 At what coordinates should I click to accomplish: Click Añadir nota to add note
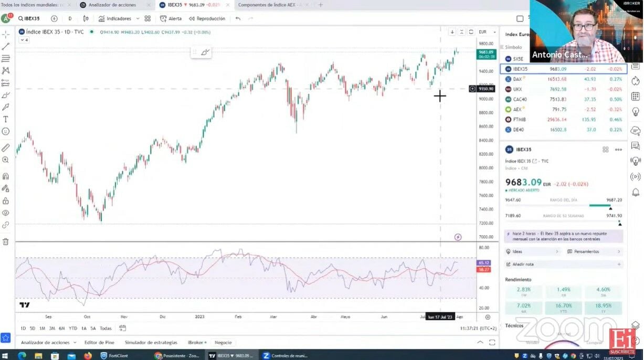point(563,264)
